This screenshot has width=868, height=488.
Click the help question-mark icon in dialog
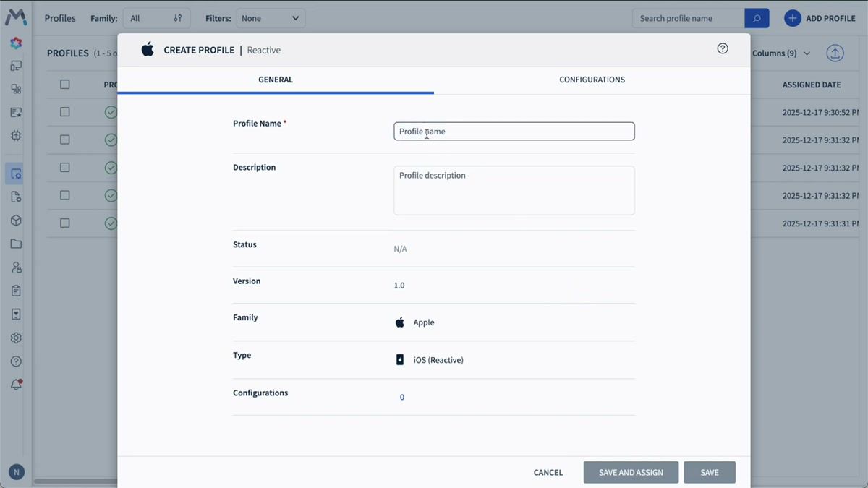pos(722,48)
